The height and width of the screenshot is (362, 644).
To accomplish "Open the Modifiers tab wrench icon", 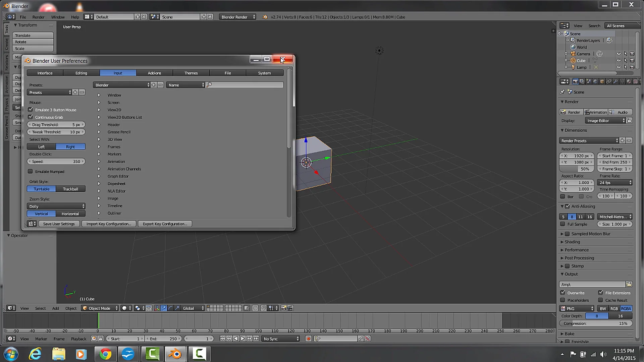I will coord(616,81).
